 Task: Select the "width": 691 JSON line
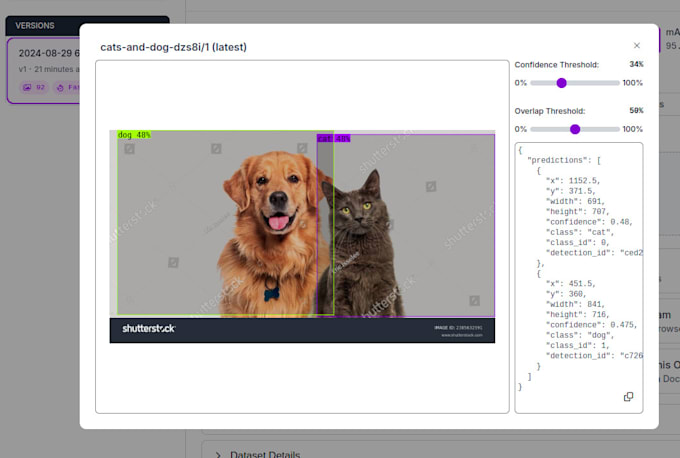click(575, 201)
